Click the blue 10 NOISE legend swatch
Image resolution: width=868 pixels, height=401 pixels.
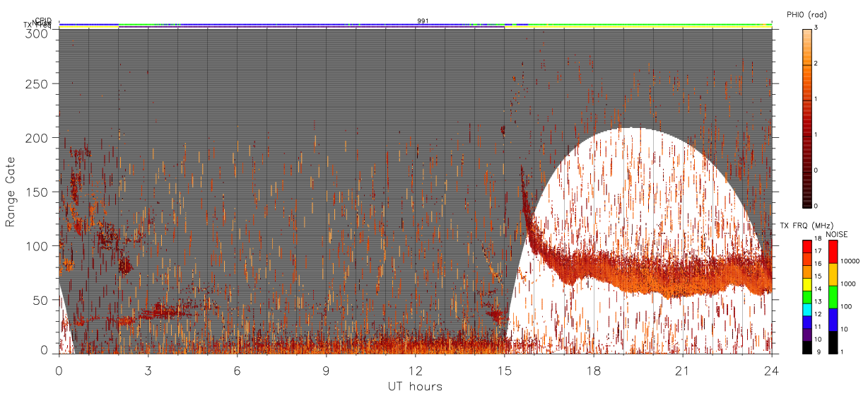tap(833, 320)
